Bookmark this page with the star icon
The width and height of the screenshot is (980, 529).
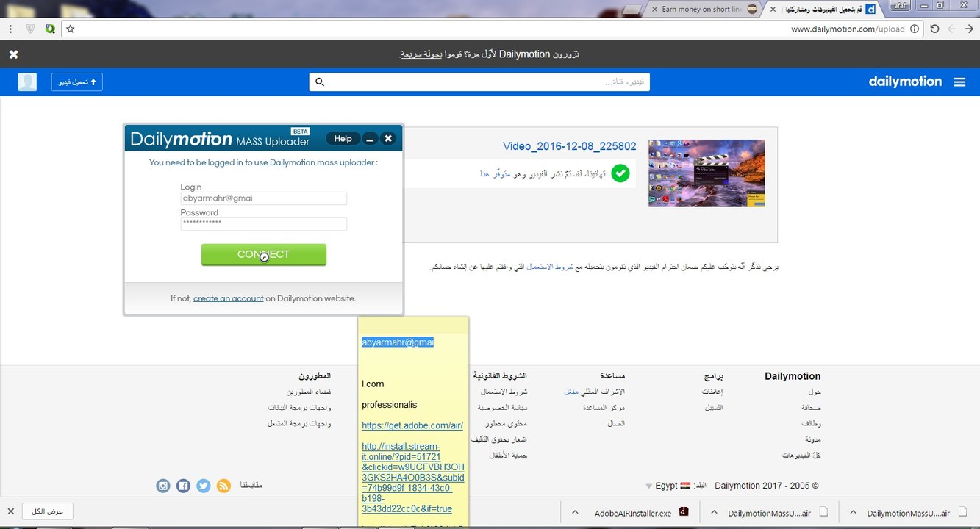coord(71,29)
